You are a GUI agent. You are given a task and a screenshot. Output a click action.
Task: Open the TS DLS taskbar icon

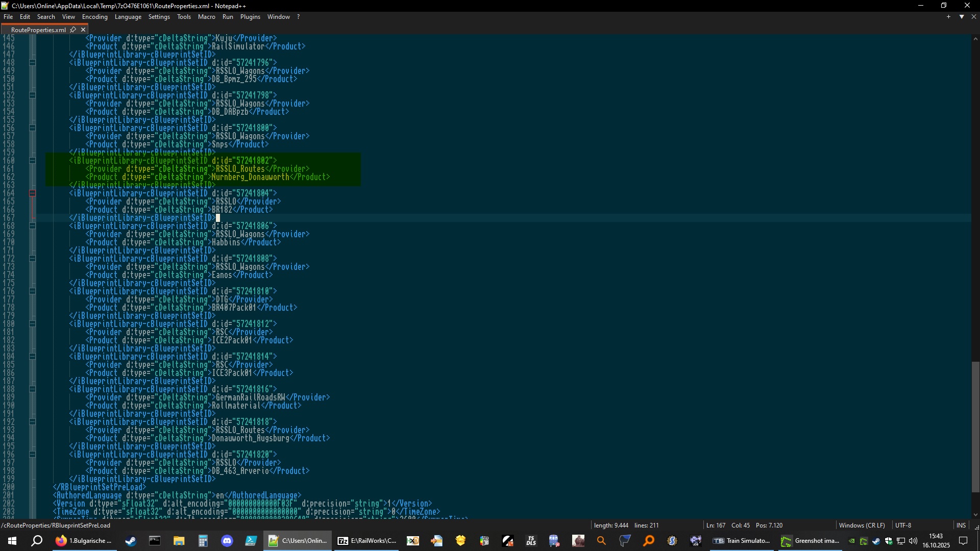click(x=531, y=541)
